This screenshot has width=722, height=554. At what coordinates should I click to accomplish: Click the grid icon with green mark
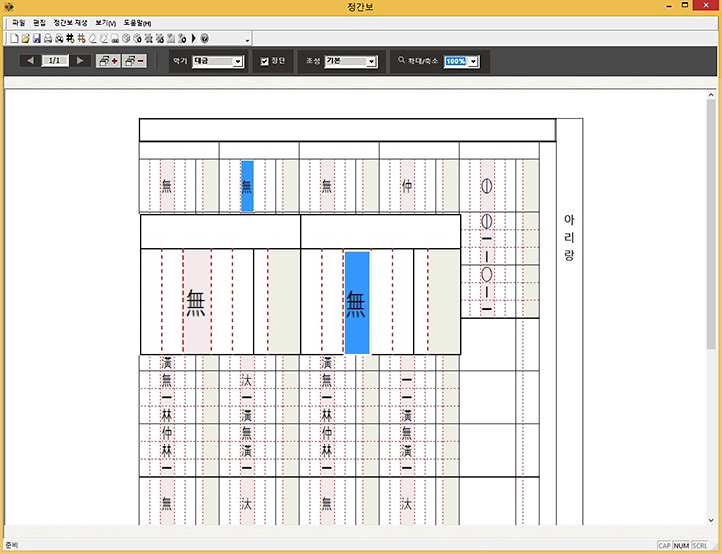tap(70, 39)
